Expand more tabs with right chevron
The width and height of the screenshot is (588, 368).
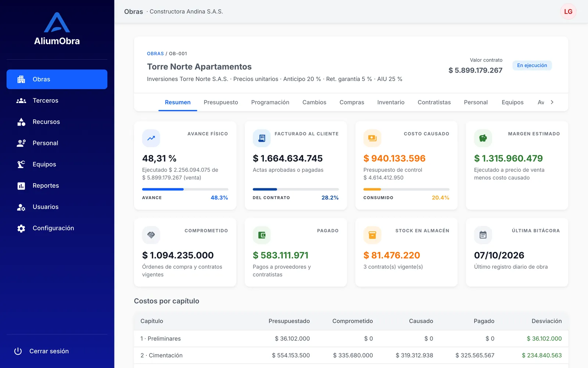coord(552,102)
